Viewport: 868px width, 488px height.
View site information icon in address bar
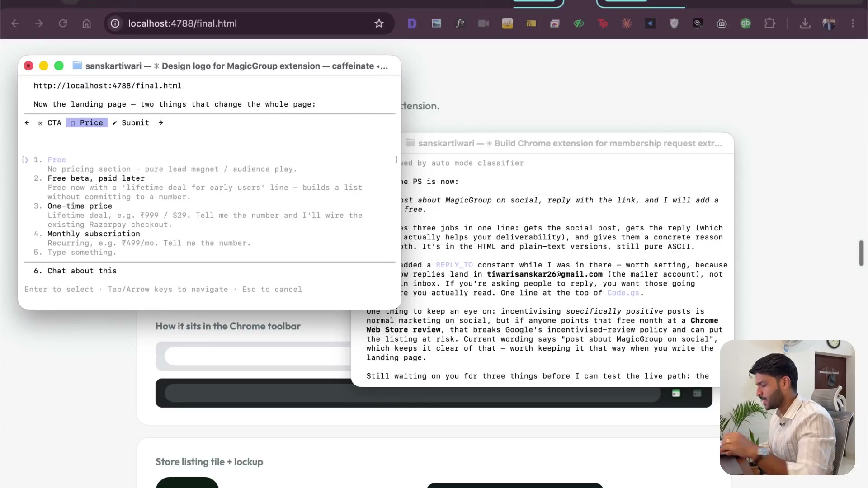point(115,23)
